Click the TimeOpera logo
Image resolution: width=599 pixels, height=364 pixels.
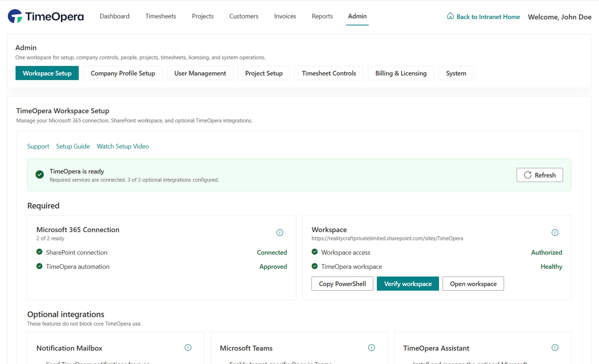click(46, 16)
